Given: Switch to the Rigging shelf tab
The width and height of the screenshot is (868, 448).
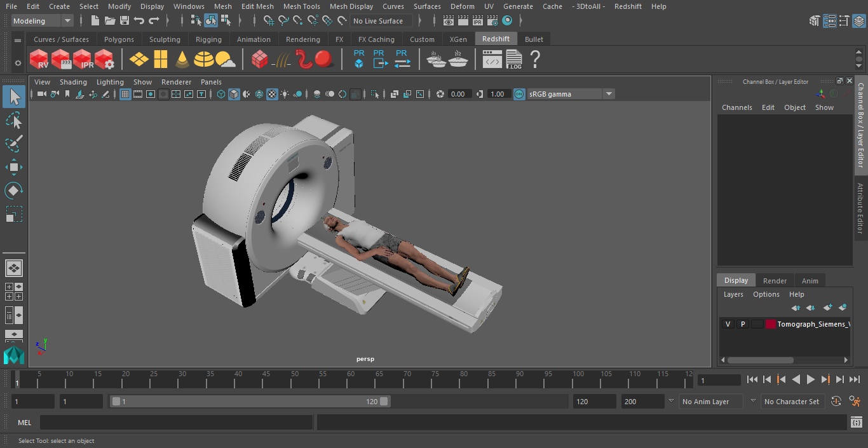Looking at the screenshot, I should pos(208,39).
